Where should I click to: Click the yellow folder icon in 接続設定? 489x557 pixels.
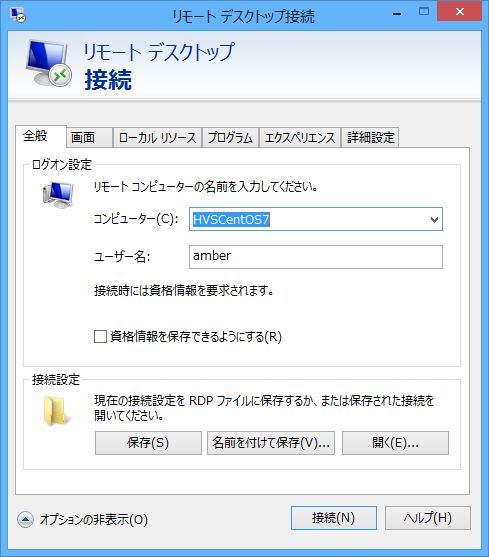(56, 411)
